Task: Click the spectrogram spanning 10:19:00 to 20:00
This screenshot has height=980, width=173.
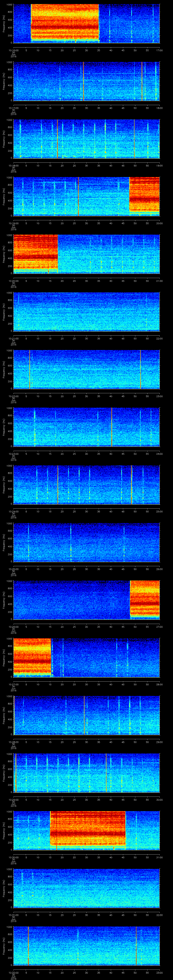Action: (x=86, y=196)
